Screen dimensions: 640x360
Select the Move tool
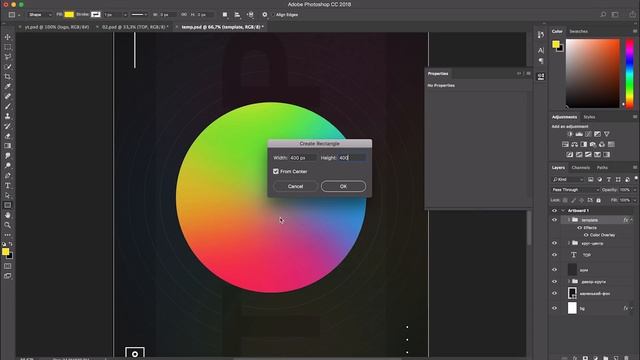(x=7, y=37)
